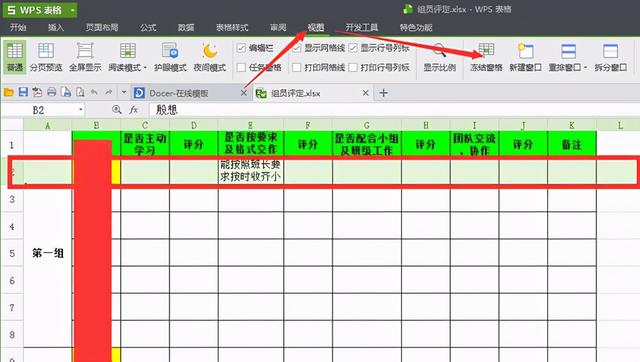Viewport: 640px width, 362px height.
Task: Open the 页面布局 ribbon tab
Action: 102,27
